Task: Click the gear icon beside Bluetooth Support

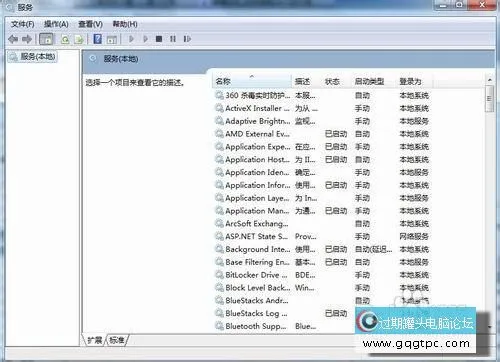Action: [219, 326]
